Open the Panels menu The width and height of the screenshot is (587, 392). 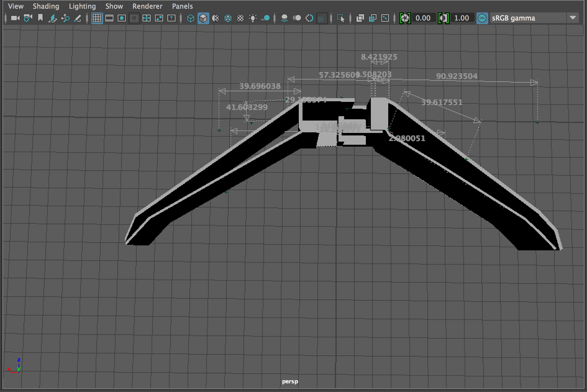182,6
